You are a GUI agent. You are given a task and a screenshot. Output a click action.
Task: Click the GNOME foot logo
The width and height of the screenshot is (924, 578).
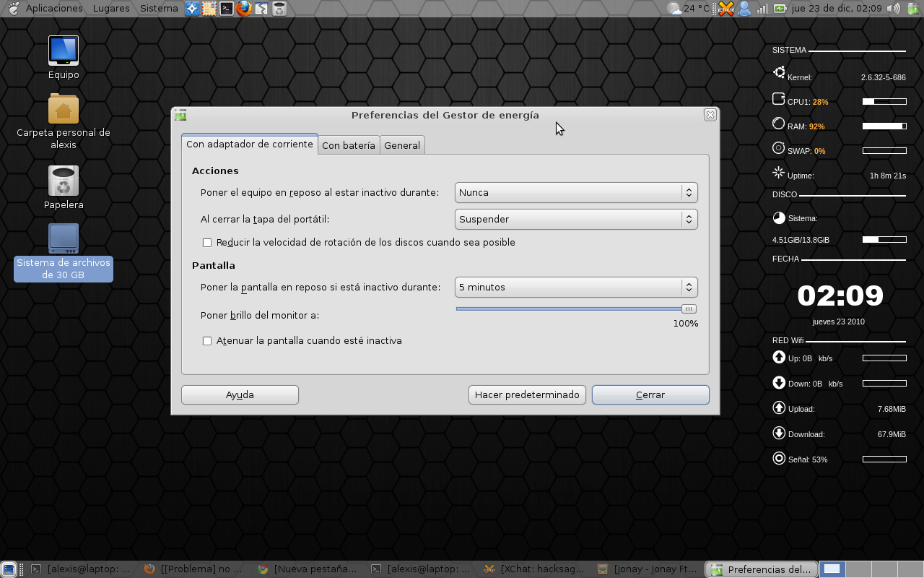point(13,9)
